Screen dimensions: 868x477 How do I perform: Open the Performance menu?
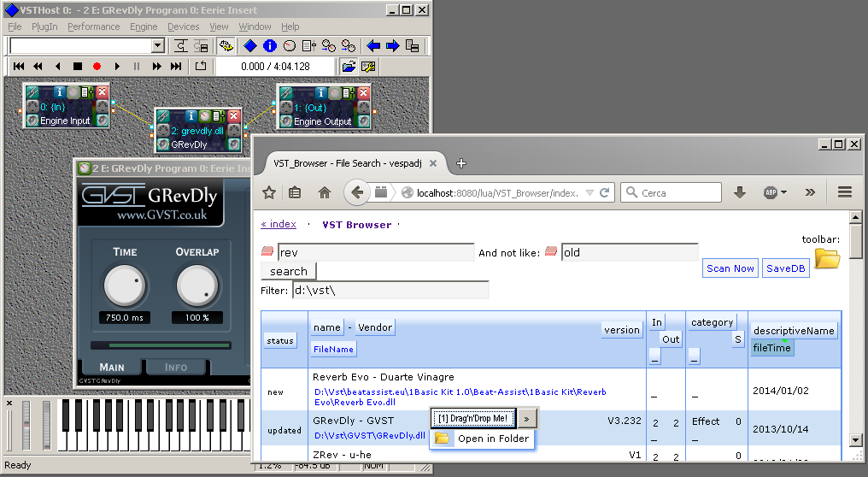(94, 26)
